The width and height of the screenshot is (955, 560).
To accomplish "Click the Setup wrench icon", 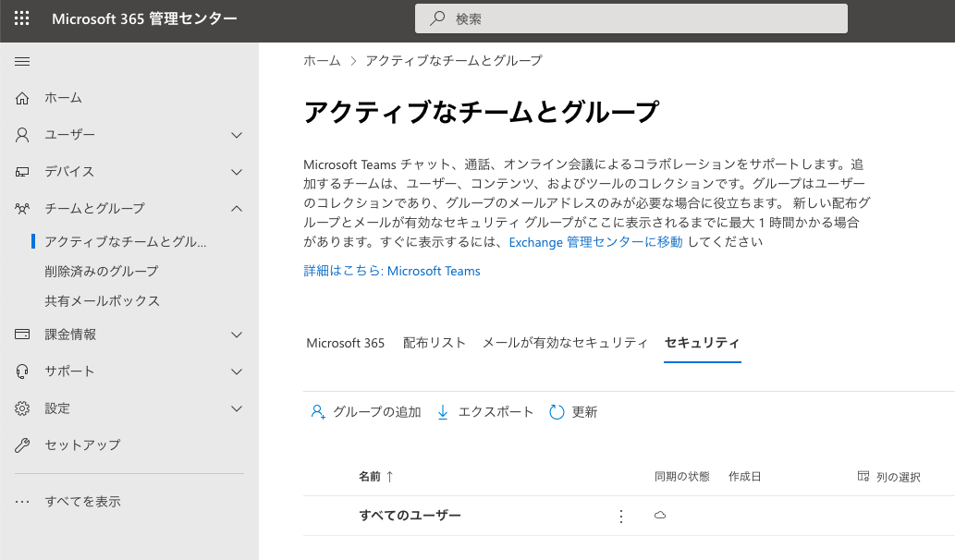I will 22,445.
